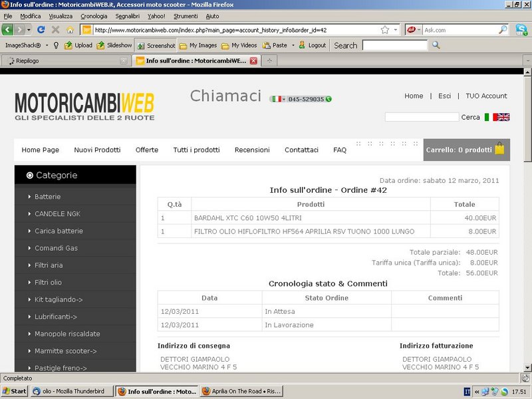This screenshot has width=532, height=399.
Task: Click Paste in the ImageShack toolbar
Action: tap(275, 45)
